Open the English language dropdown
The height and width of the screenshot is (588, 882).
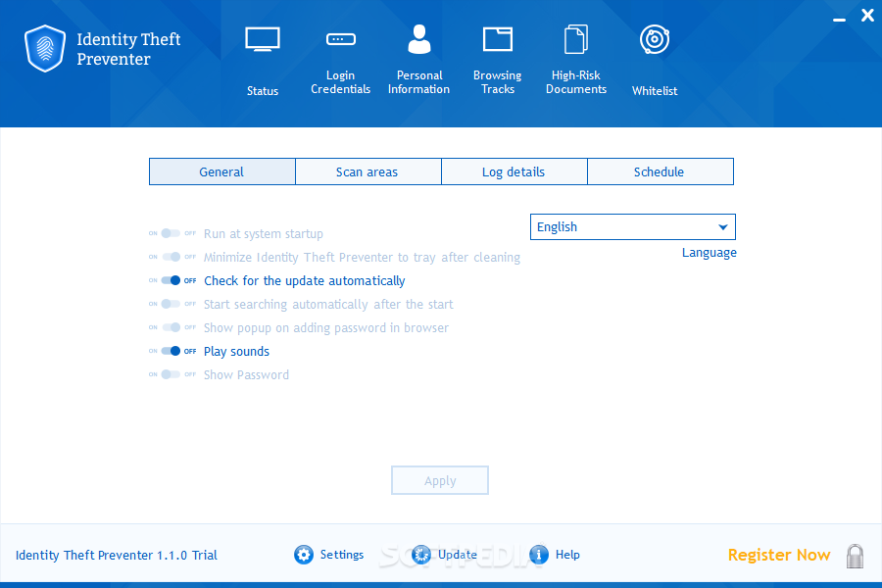point(633,226)
